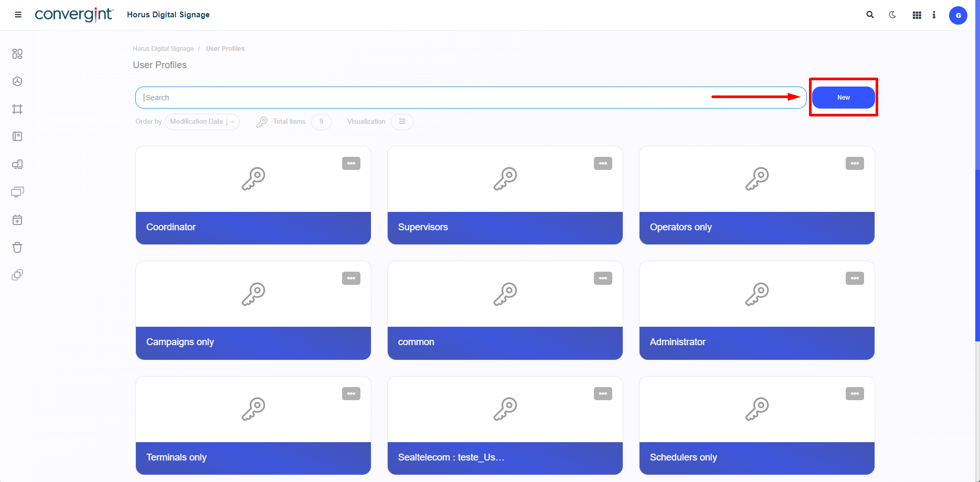Navigate to Horus Digital Signage breadcrumb link

click(163, 48)
